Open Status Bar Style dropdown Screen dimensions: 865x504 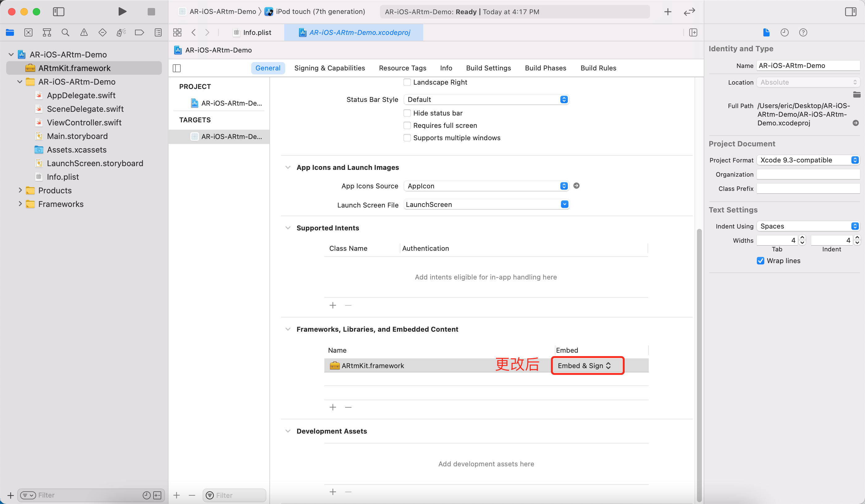pos(486,99)
